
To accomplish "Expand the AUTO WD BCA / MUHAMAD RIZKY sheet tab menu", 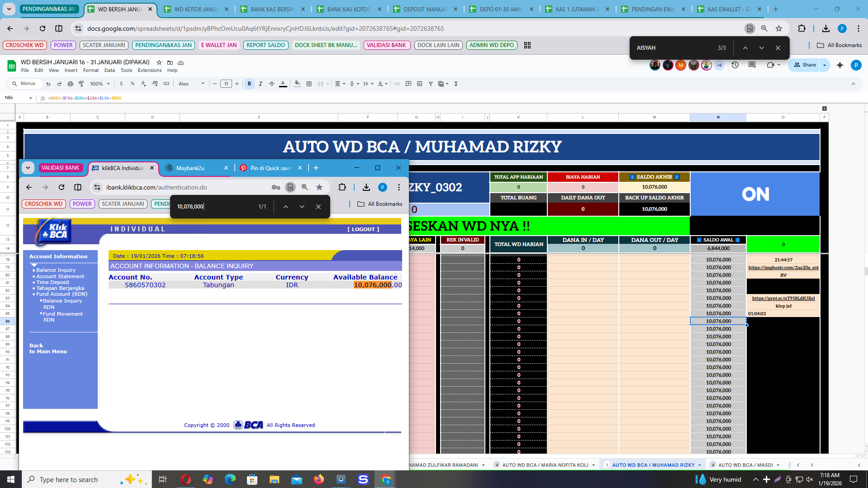I will (699, 465).
